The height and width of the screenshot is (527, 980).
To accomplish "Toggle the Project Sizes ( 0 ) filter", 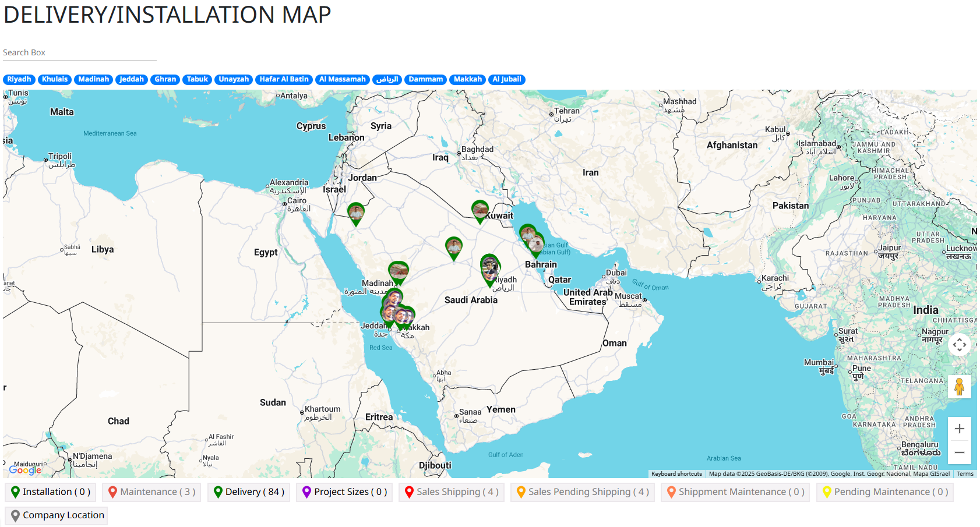I will [344, 492].
